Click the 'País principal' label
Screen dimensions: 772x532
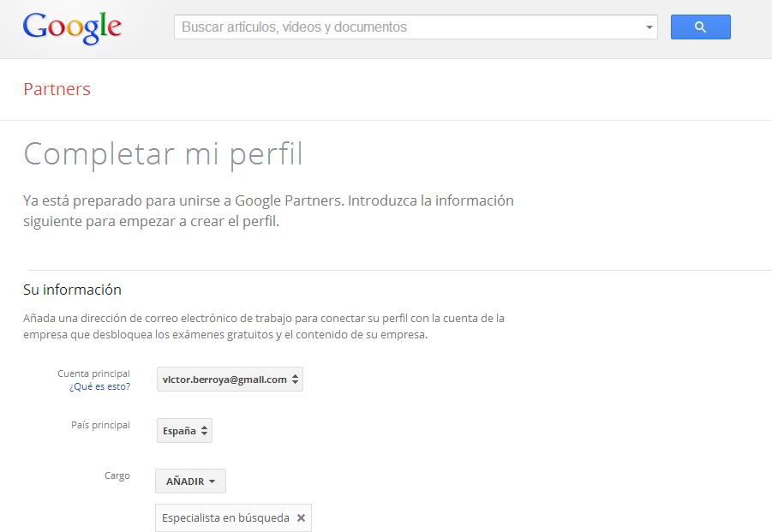pos(100,425)
